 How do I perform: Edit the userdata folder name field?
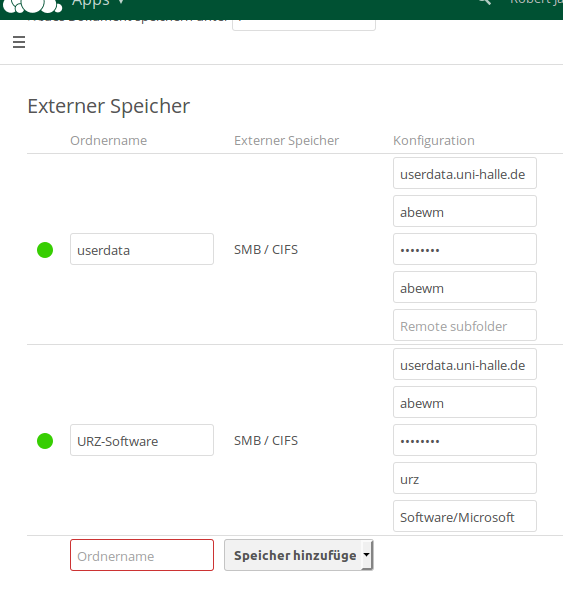pyautogui.click(x=142, y=249)
